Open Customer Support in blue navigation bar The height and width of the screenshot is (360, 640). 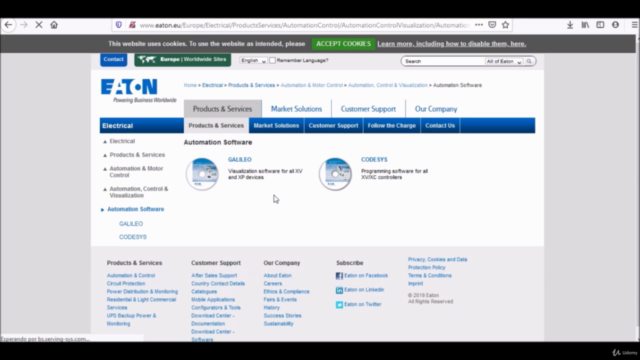[333, 125]
